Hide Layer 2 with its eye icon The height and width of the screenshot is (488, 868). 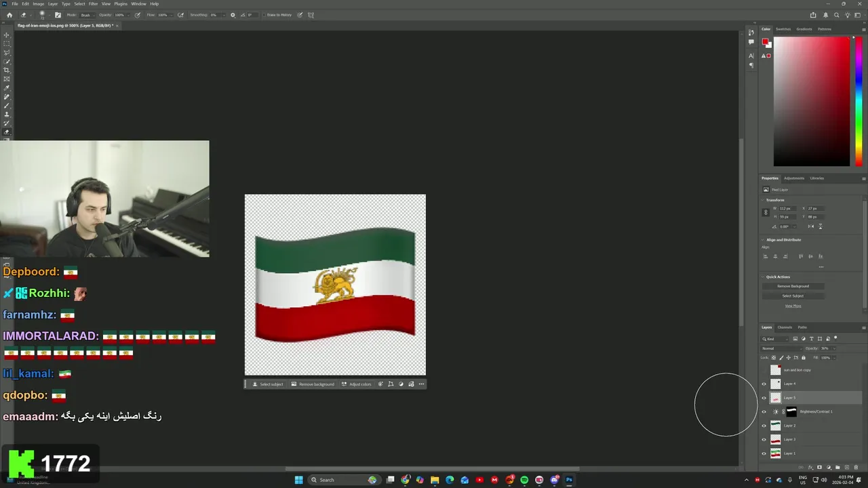pyautogui.click(x=764, y=426)
